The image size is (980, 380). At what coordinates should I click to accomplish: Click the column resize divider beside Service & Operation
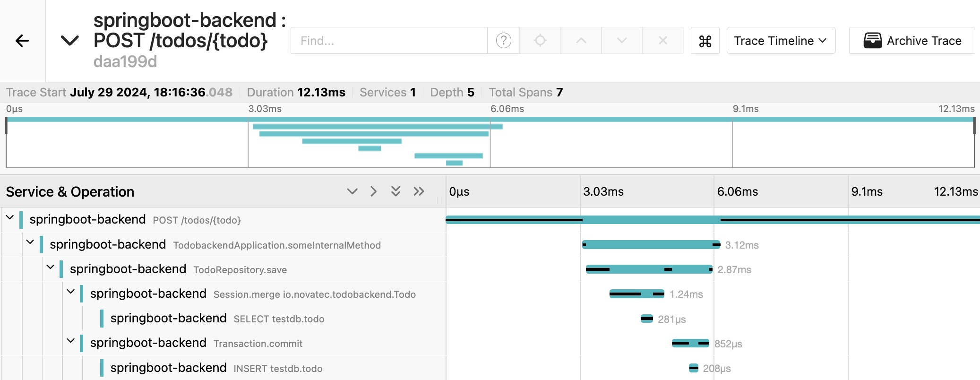pyautogui.click(x=439, y=200)
